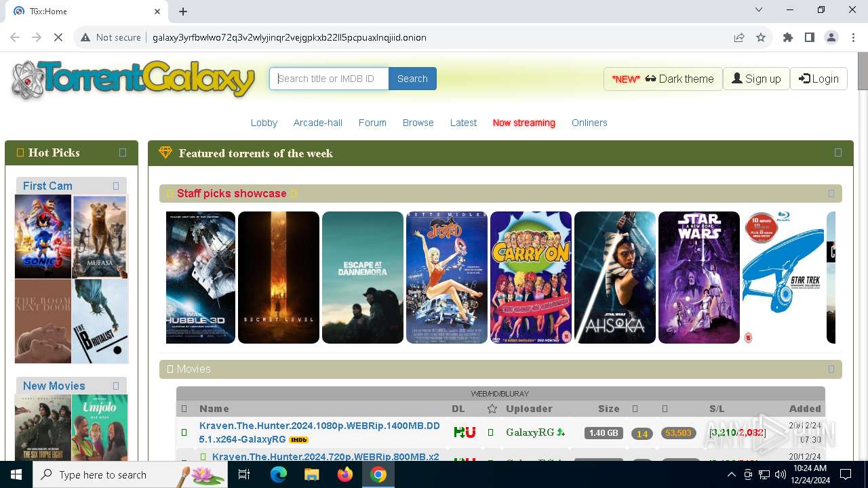Image resolution: width=868 pixels, height=488 pixels.
Task: Open the Windows Start menu
Action: pyautogui.click(x=16, y=474)
